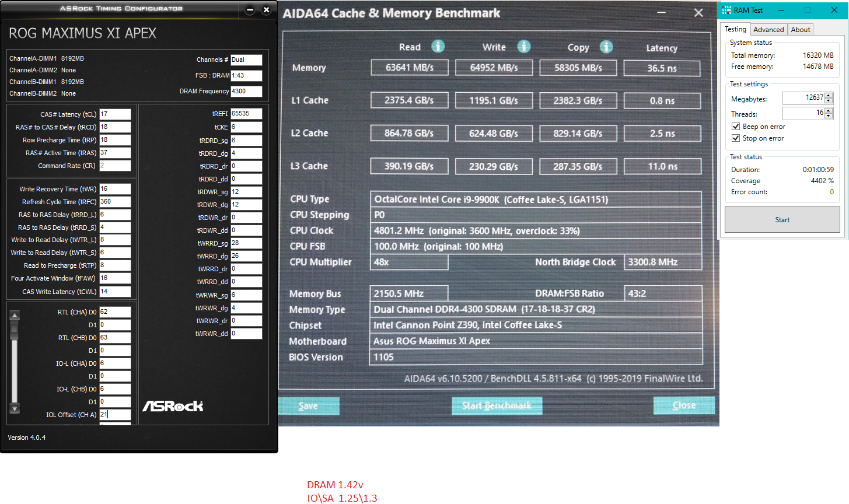Click the info icon next to Copy
The image size is (849, 504).
click(x=606, y=47)
